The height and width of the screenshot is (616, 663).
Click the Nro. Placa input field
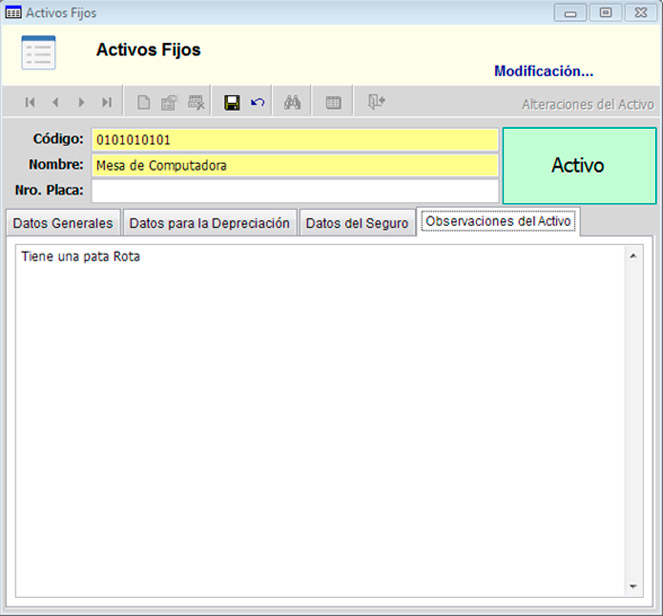(294, 191)
